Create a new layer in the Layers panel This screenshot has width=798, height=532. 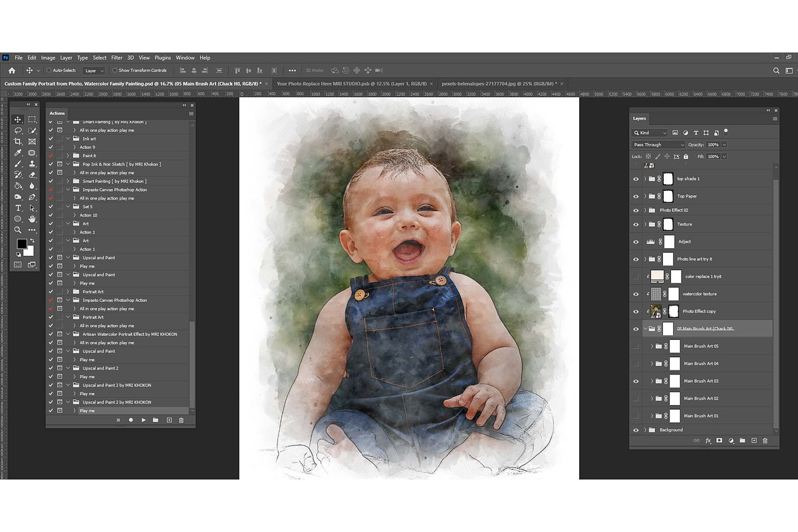click(753, 440)
